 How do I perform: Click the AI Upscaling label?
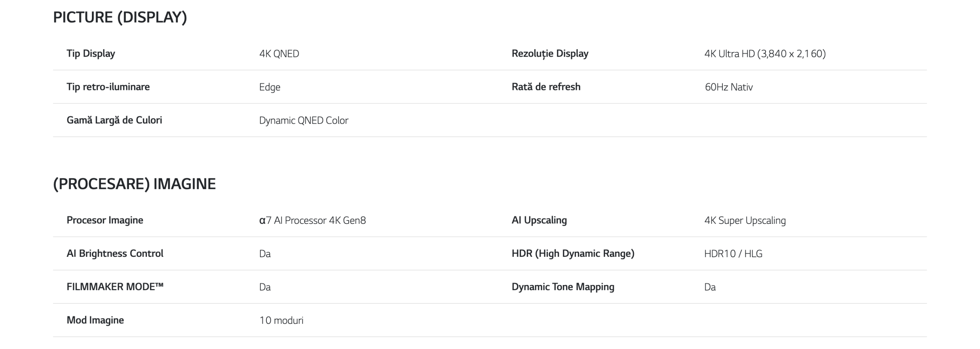(539, 220)
